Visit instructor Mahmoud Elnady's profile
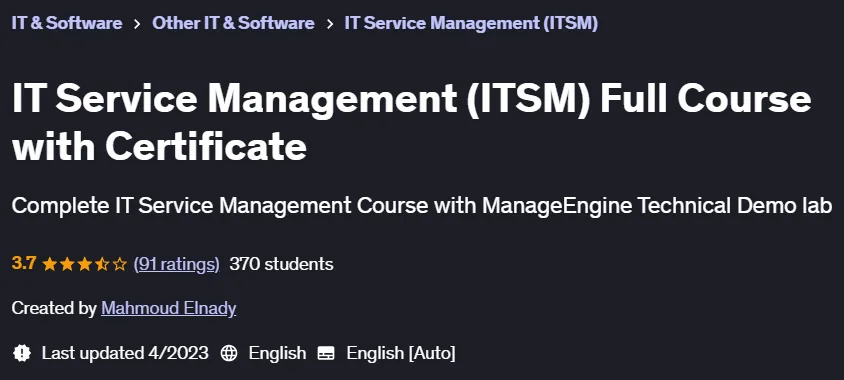The width and height of the screenshot is (844, 380). point(168,308)
